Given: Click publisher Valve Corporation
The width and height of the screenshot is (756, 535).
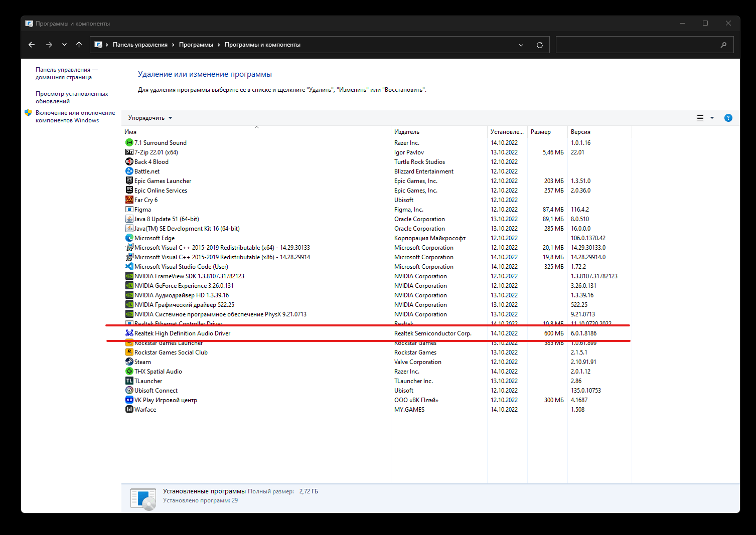Looking at the screenshot, I should [418, 362].
